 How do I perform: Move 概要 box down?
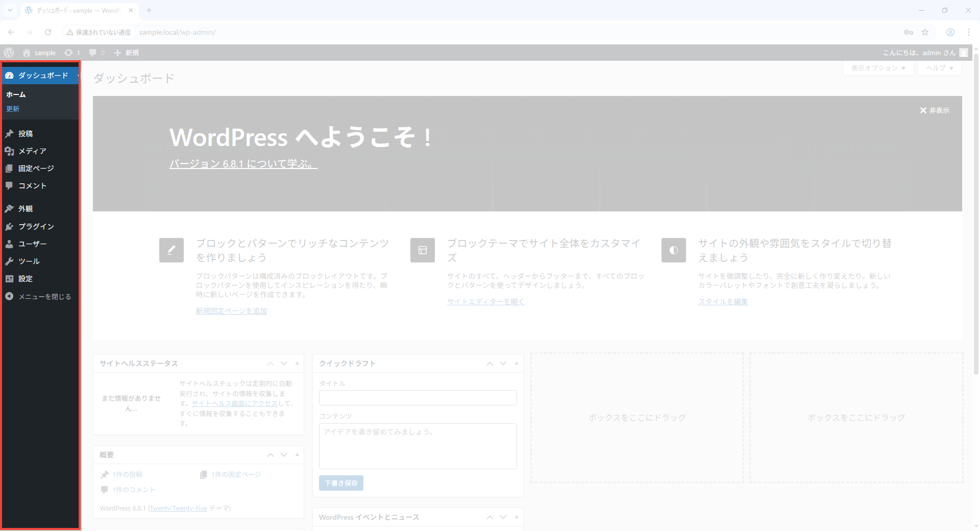click(284, 455)
